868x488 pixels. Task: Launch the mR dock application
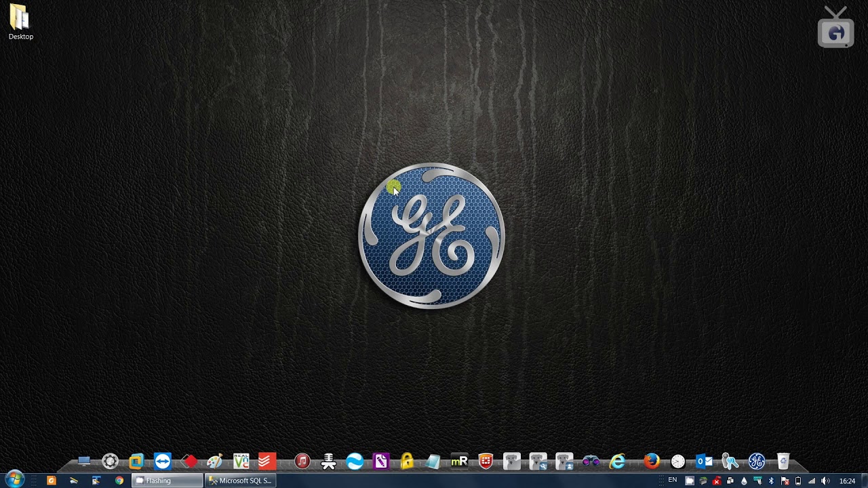(x=459, y=462)
